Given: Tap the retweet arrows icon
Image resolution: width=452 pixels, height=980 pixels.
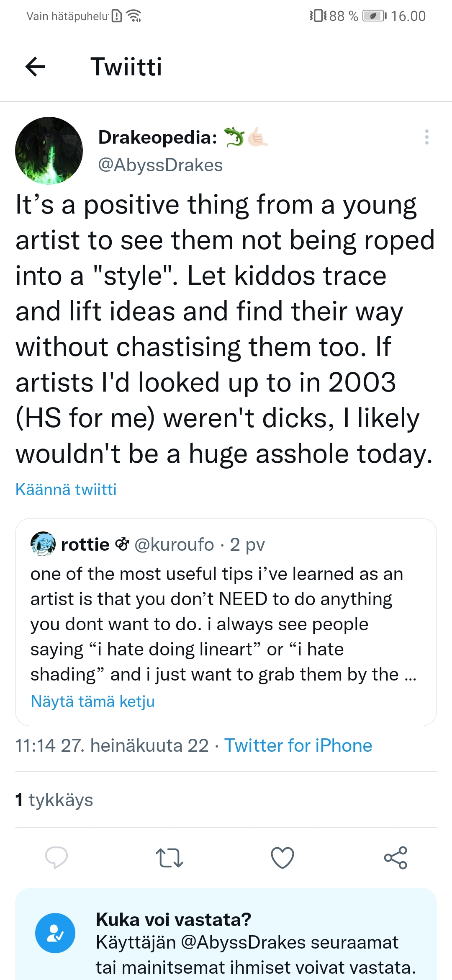Looking at the screenshot, I should tap(169, 857).
